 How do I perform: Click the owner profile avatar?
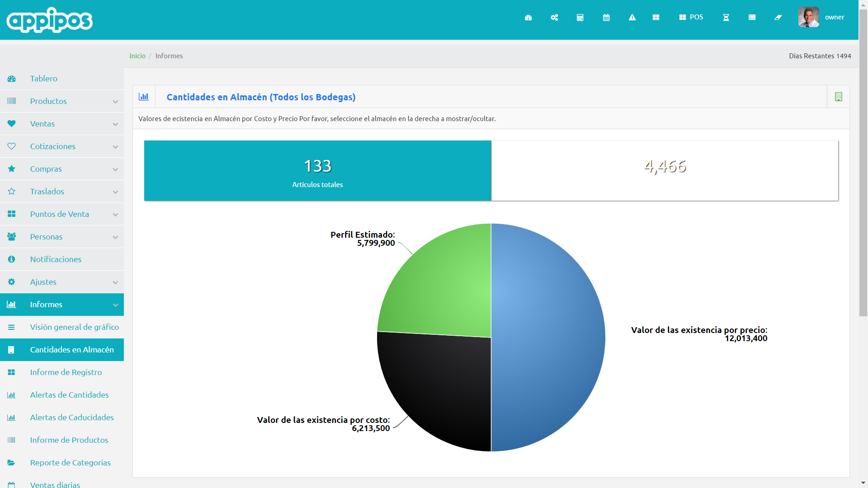[808, 18]
